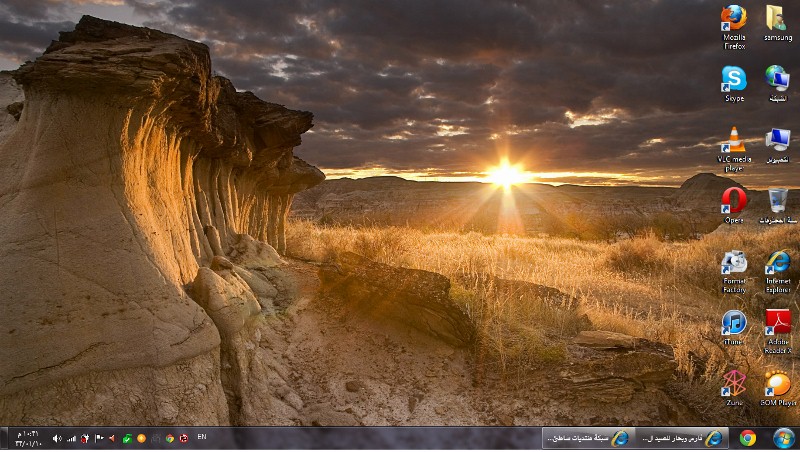Viewport: 800px width, 452px height.
Task: Open the Computer desktop icon
Action: tap(777, 140)
